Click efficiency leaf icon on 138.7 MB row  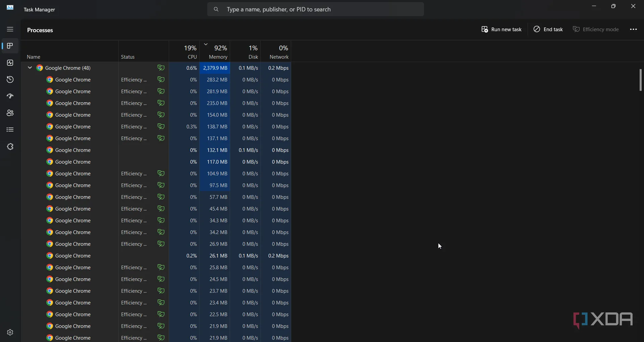pos(161,126)
